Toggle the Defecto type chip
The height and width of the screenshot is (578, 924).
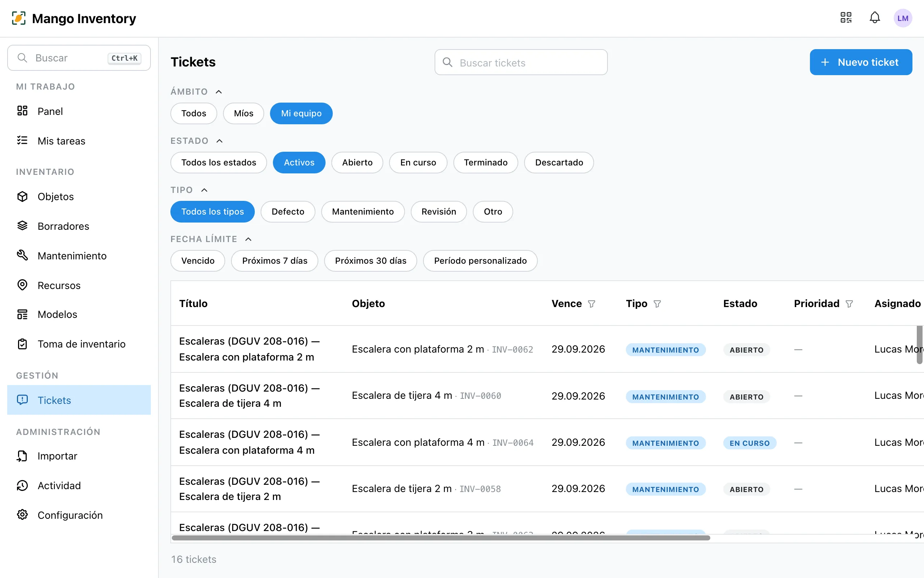pos(288,211)
